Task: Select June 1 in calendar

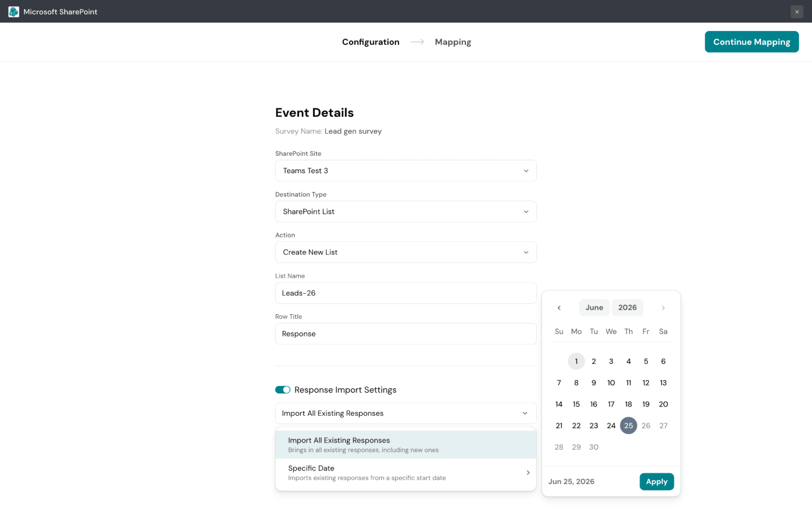Action: pyautogui.click(x=576, y=361)
